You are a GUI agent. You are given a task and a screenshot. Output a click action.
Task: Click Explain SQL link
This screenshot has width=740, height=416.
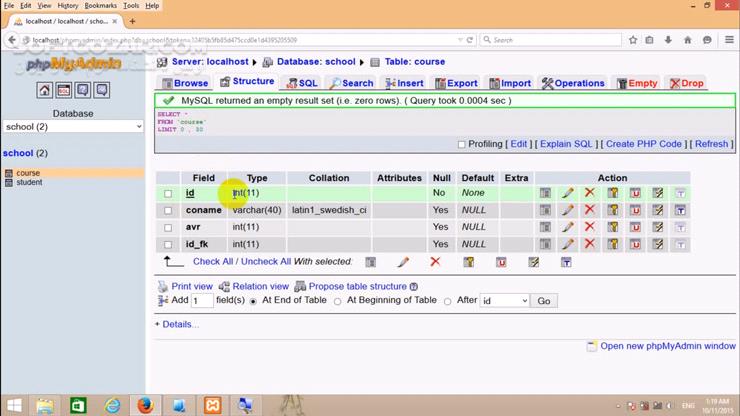coord(566,144)
